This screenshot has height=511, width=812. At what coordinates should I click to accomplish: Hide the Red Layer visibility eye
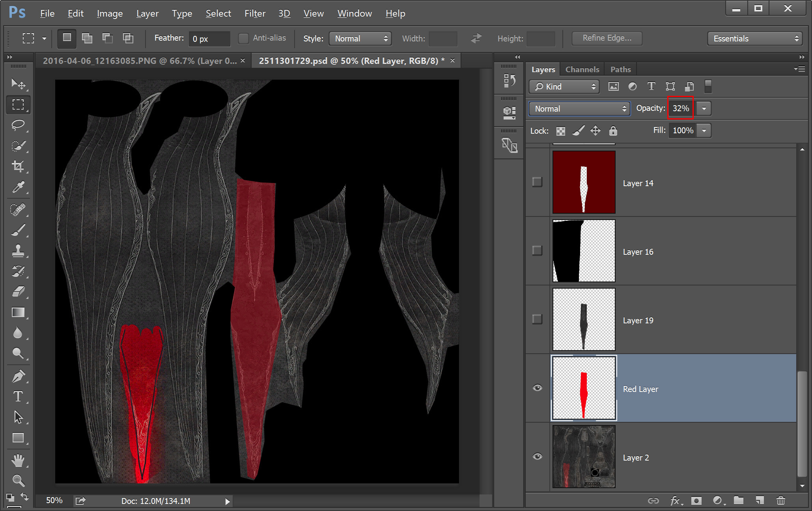coord(537,388)
